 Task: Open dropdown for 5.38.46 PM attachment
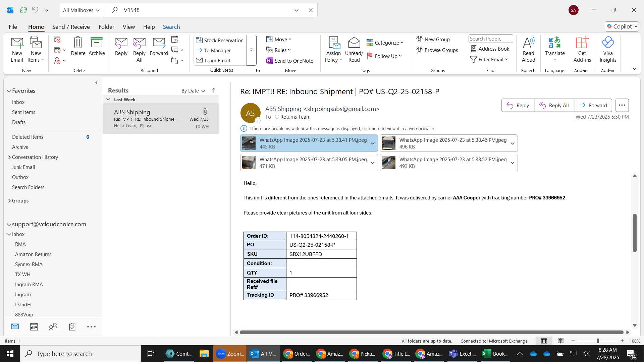[x=512, y=143]
